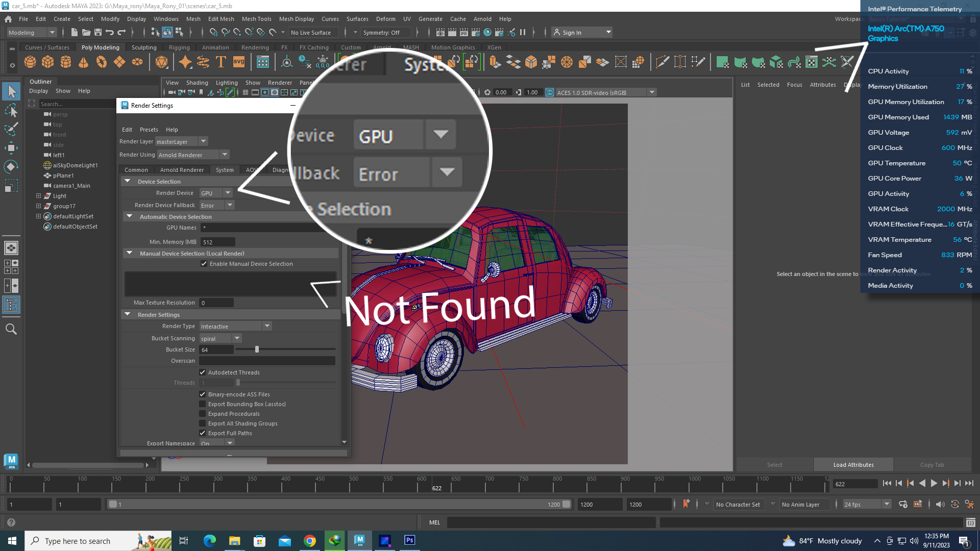The height and width of the screenshot is (551, 980).
Task: Click the Load Attributes button
Action: click(x=853, y=464)
